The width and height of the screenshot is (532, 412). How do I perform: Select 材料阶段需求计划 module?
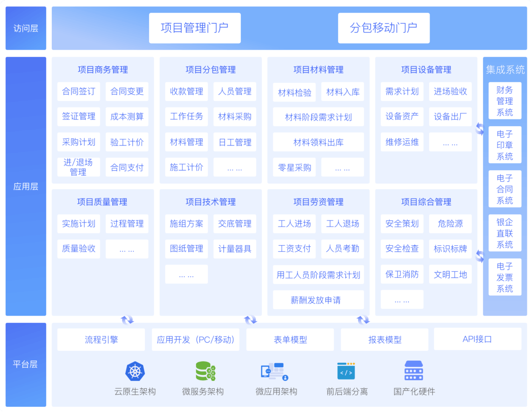319,117
